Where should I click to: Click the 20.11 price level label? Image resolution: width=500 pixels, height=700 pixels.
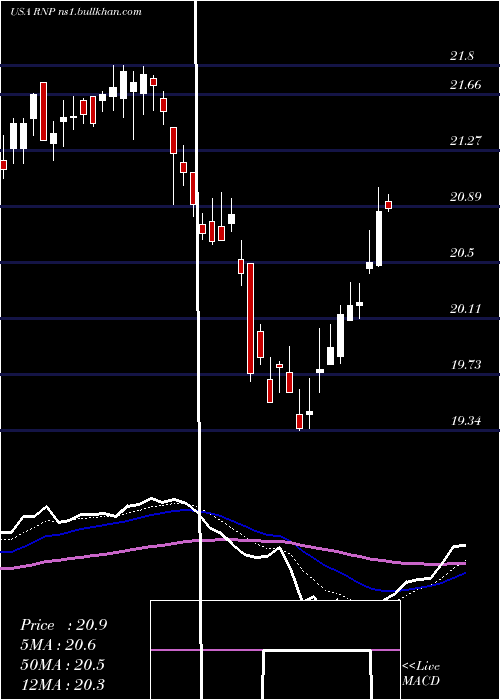coord(466,309)
